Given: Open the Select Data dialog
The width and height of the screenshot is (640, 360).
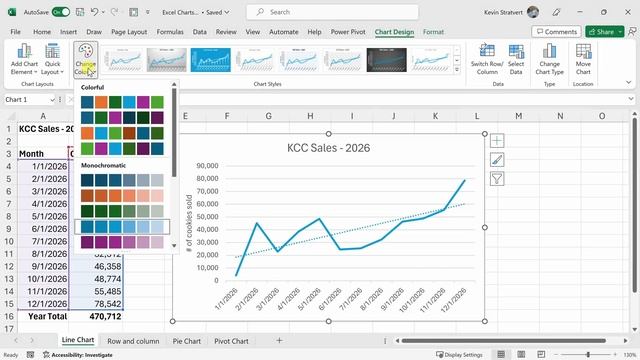Looking at the screenshot, I should [516, 60].
